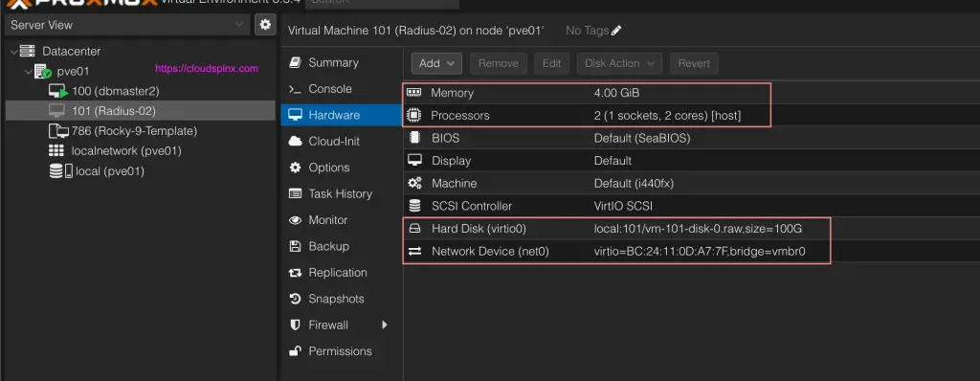Click the Remove button

click(498, 63)
